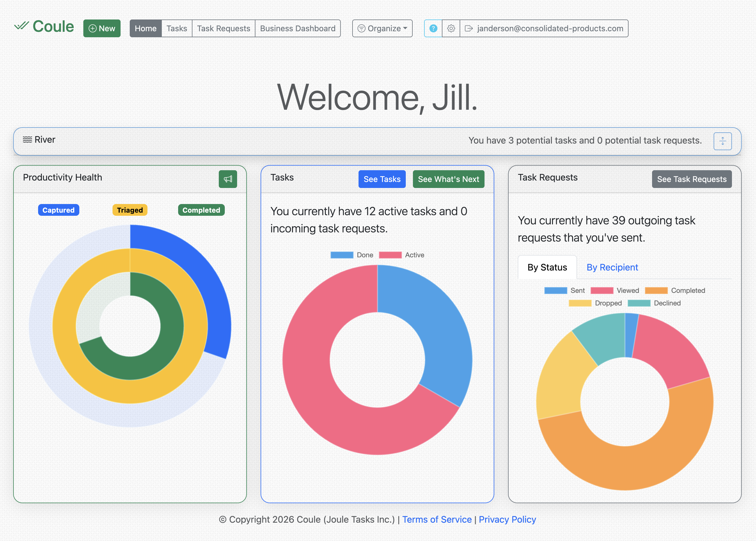The height and width of the screenshot is (541, 756).
Task: Click the River waves icon
Action: [x=27, y=140]
